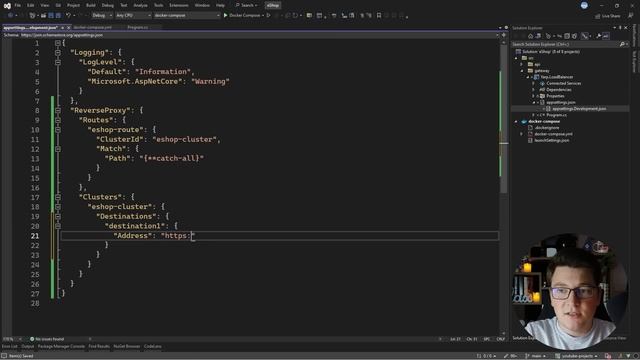Open the Any CPU platform dropdown
The height and width of the screenshot is (360, 640).
tap(133, 16)
